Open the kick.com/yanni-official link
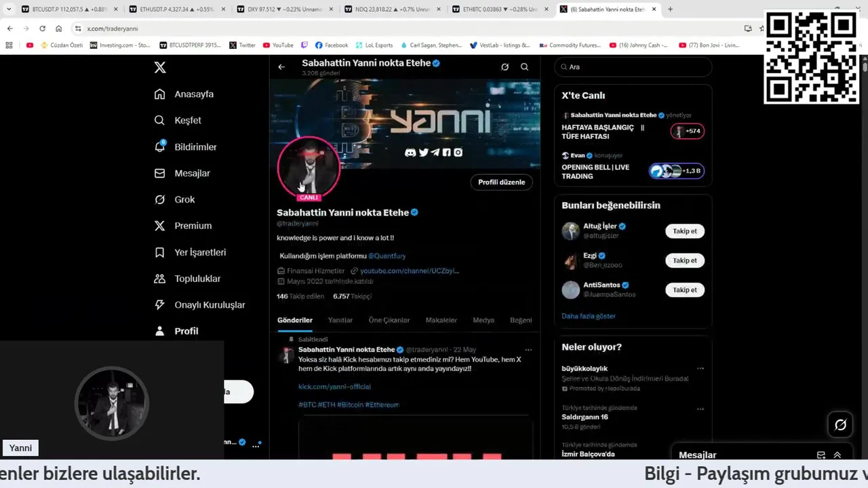The image size is (868, 488). click(x=334, y=386)
